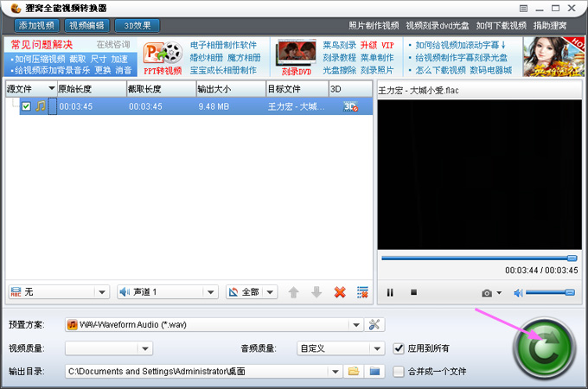The height and width of the screenshot is (389, 588).
Task: Open 宝宝成长相册制作 link
Action: (223, 70)
